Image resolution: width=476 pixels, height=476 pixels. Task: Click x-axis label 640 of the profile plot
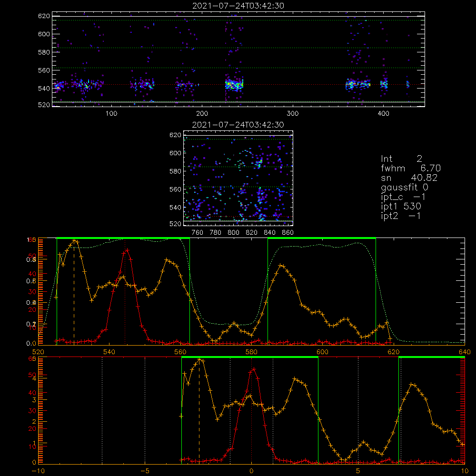point(465,352)
